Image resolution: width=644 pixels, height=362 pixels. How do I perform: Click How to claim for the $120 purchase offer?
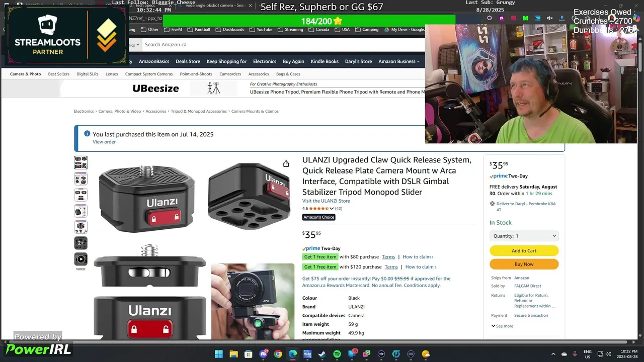tap(421, 267)
